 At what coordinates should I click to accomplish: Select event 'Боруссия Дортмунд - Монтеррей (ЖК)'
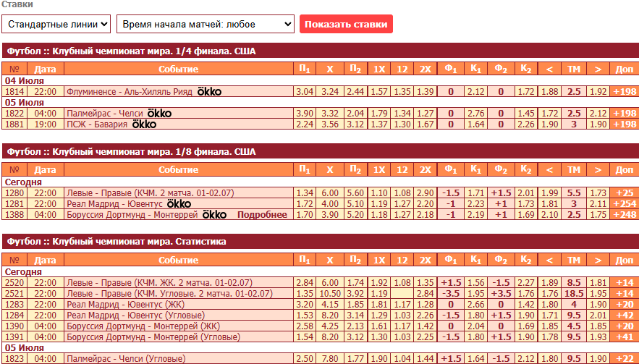click(143, 326)
